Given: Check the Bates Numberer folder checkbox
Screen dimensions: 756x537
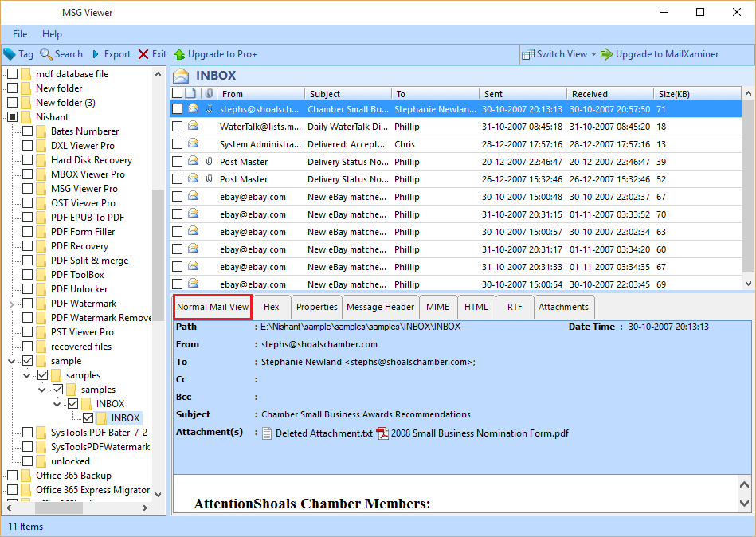Looking at the screenshot, I should [x=27, y=131].
